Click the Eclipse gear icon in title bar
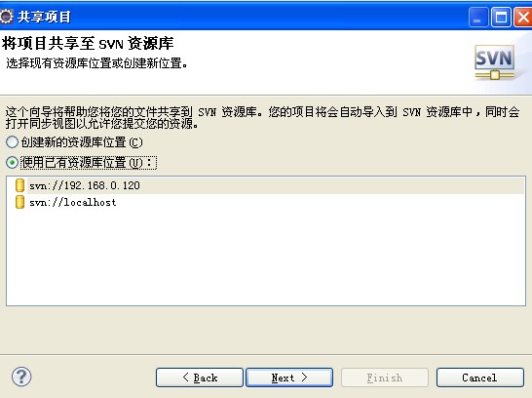 pyautogui.click(x=6, y=17)
